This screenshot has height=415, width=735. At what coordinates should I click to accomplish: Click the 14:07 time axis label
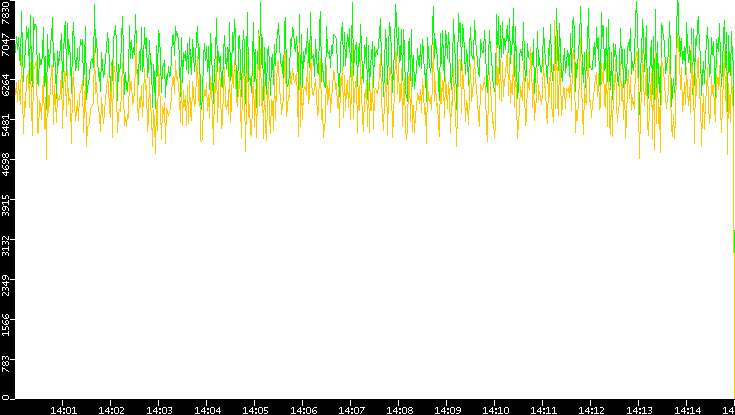click(351, 410)
